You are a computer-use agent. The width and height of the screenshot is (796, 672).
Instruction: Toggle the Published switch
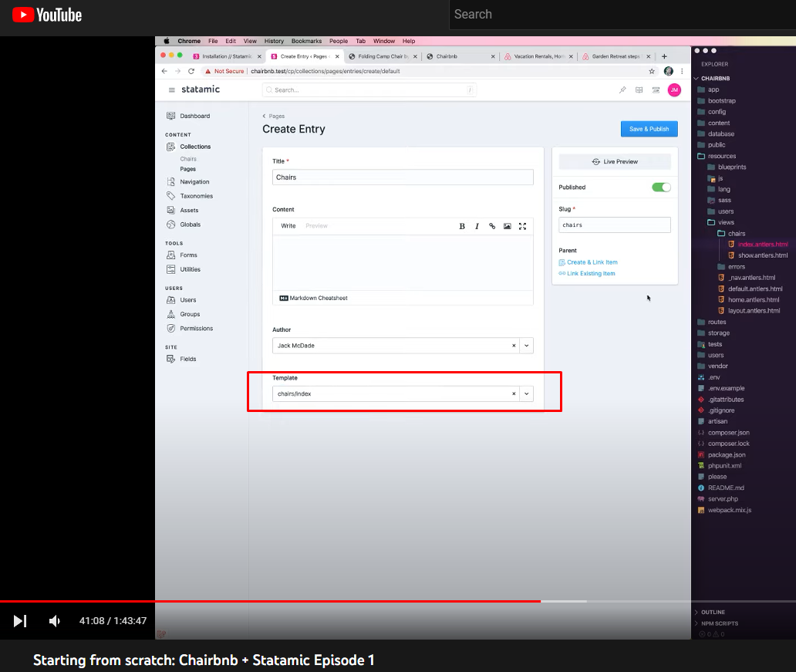click(661, 187)
